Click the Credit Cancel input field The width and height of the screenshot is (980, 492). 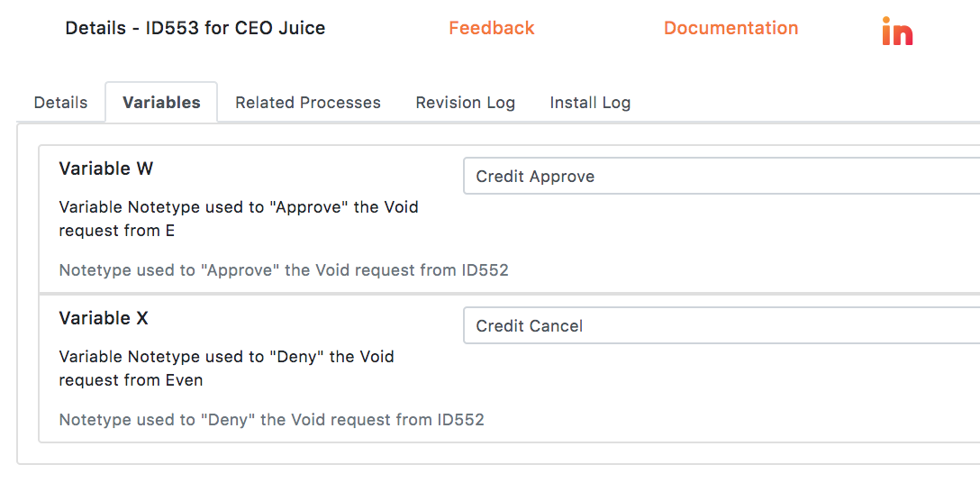pos(721,325)
